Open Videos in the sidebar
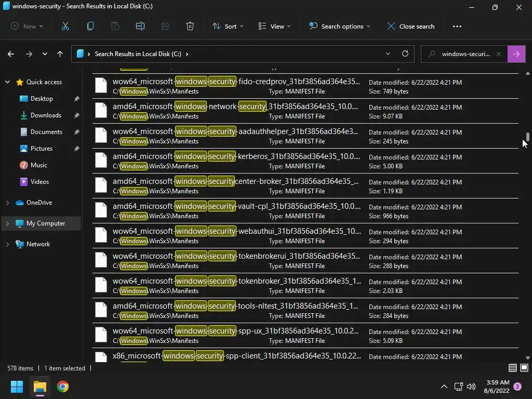532x399 pixels. click(39, 182)
